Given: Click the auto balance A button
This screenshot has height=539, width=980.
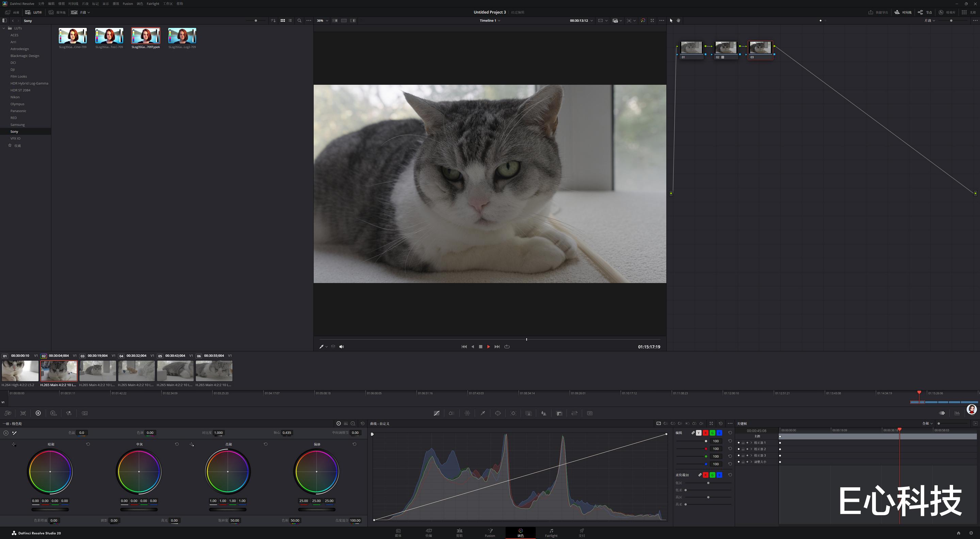Looking at the screenshot, I should [6, 433].
